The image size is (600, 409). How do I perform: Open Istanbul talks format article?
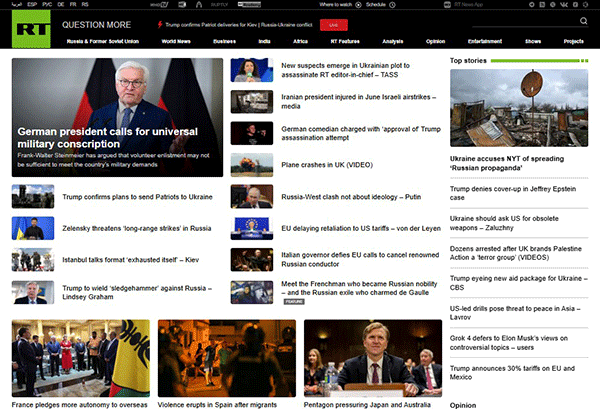click(130, 260)
